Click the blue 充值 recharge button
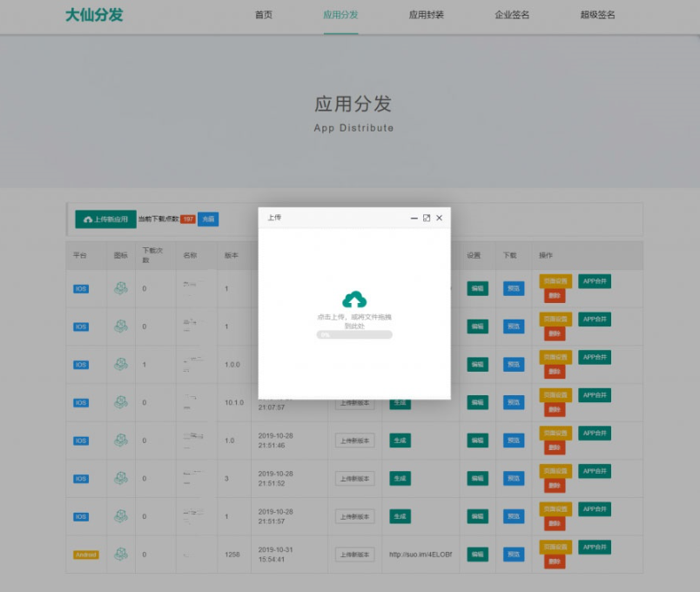Image resolution: width=700 pixels, height=592 pixels. coord(208,219)
